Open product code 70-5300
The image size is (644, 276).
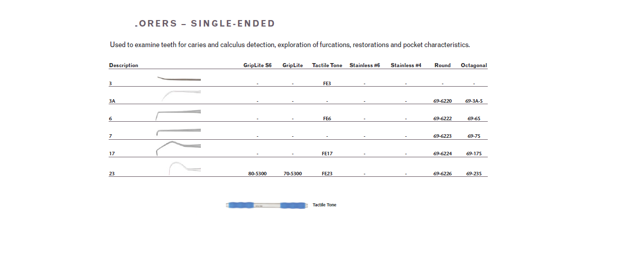(292, 174)
